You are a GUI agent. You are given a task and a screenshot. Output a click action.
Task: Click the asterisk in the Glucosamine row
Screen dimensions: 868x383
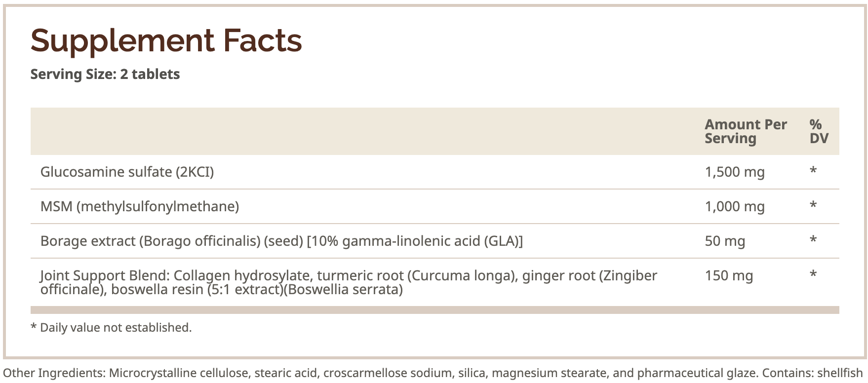813,171
